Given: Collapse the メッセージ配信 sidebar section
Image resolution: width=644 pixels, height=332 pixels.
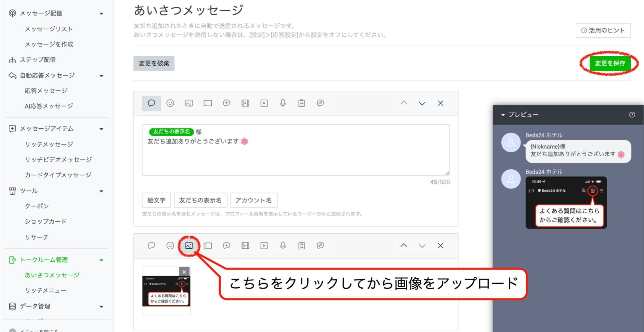Looking at the screenshot, I should click(x=101, y=14).
